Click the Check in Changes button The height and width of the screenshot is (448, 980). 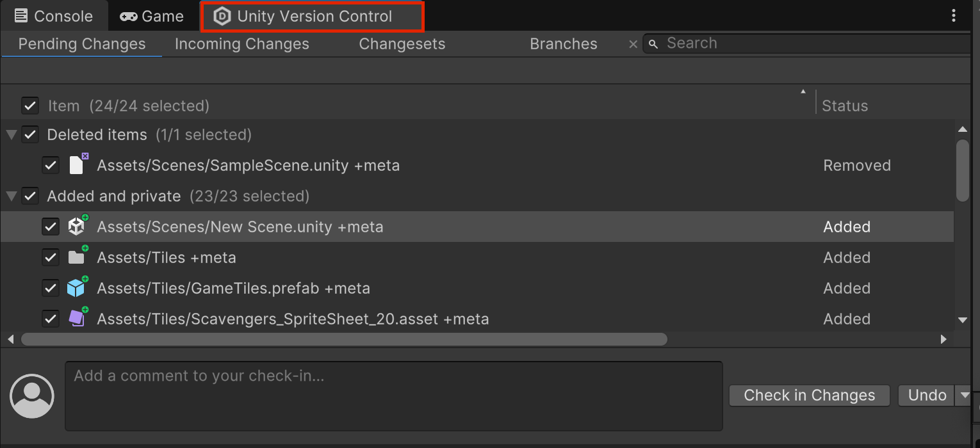click(x=809, y=396)
